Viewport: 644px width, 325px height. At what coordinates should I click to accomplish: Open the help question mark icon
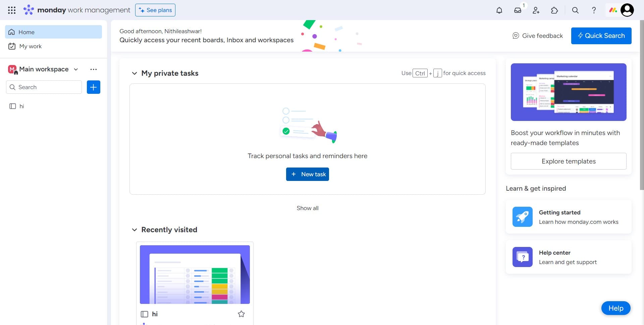pyautogui.click(x=594, y=10)
